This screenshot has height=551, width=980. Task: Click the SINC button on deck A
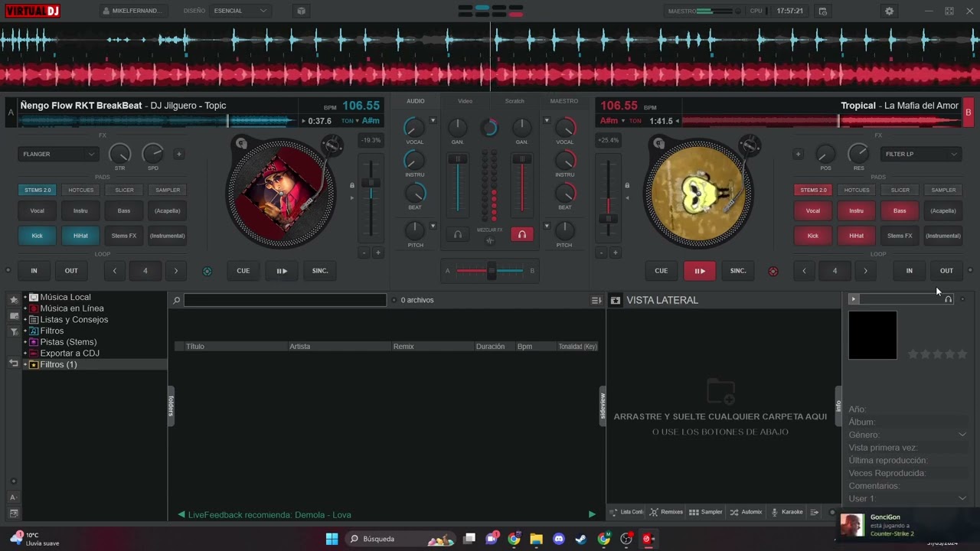click(320, 271)
